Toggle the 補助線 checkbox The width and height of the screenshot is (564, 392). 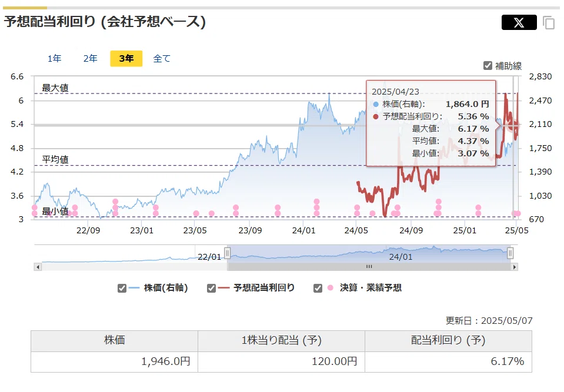tap(488, 66)
